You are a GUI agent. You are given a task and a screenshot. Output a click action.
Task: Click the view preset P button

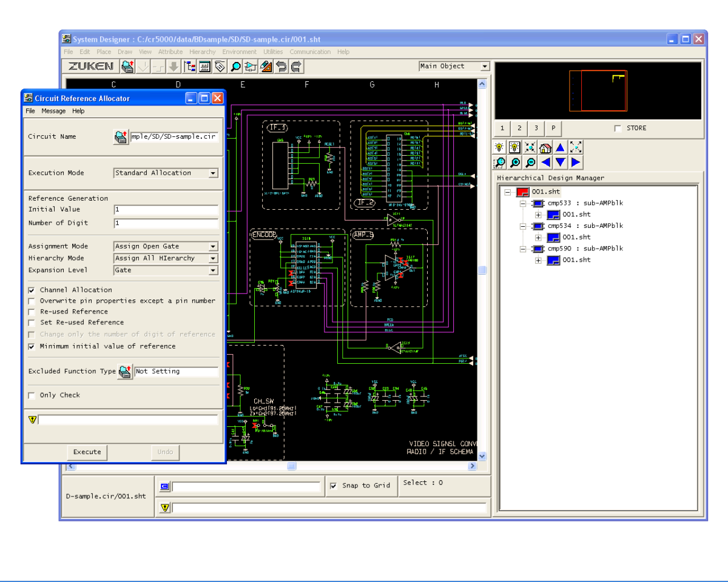pyautogui.click(x=553, y=128)
